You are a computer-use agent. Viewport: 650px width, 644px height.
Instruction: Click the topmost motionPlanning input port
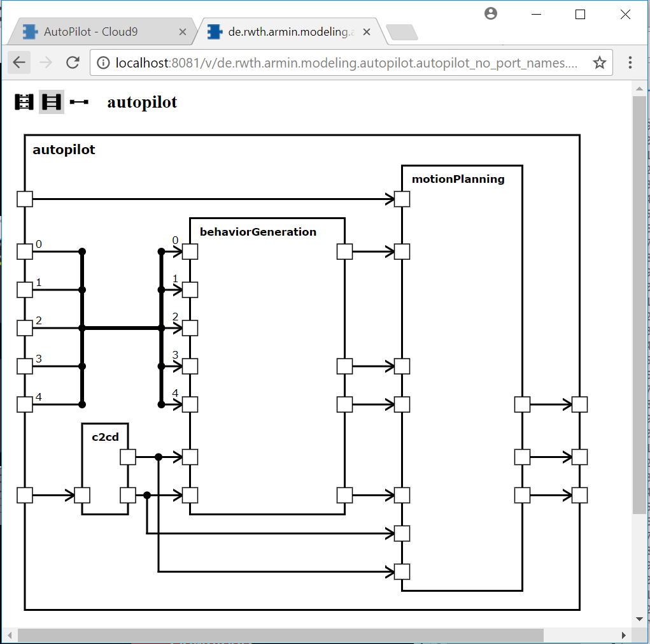point(402,199)
